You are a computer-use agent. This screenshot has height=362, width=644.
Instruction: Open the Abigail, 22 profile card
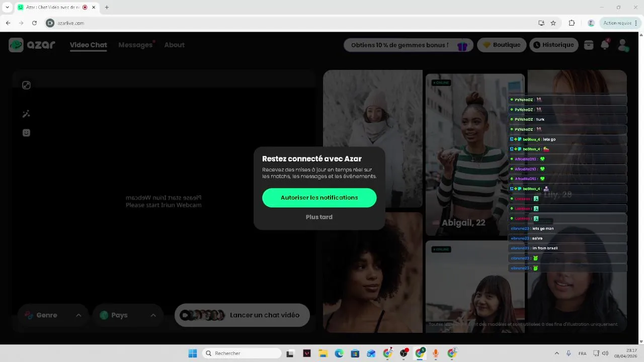click(x=475, y=155)
